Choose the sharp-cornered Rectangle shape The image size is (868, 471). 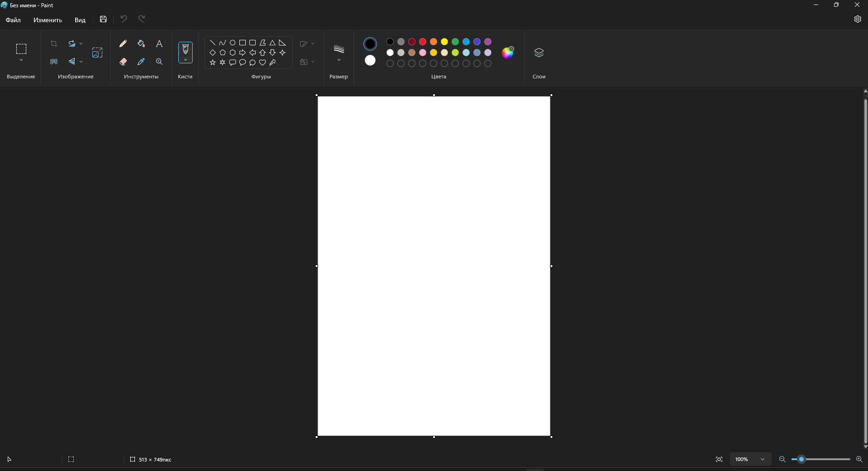pyautogui.click(x=243, y=43)
